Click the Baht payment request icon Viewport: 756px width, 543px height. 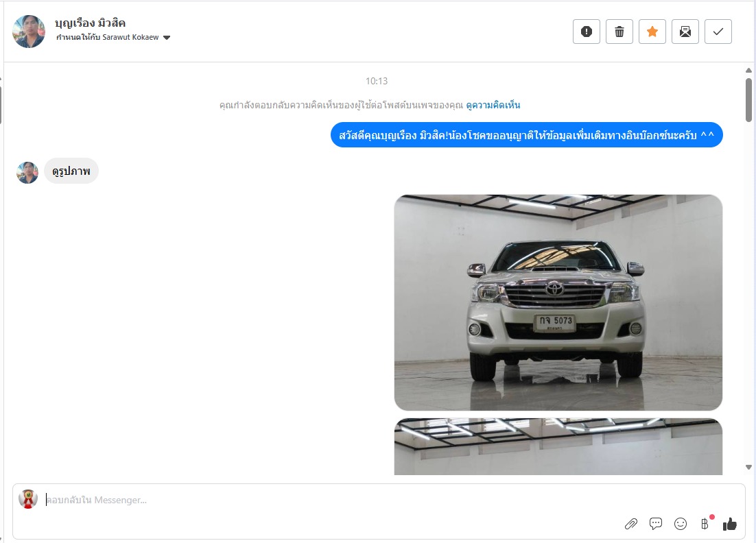tap(705, 523)
